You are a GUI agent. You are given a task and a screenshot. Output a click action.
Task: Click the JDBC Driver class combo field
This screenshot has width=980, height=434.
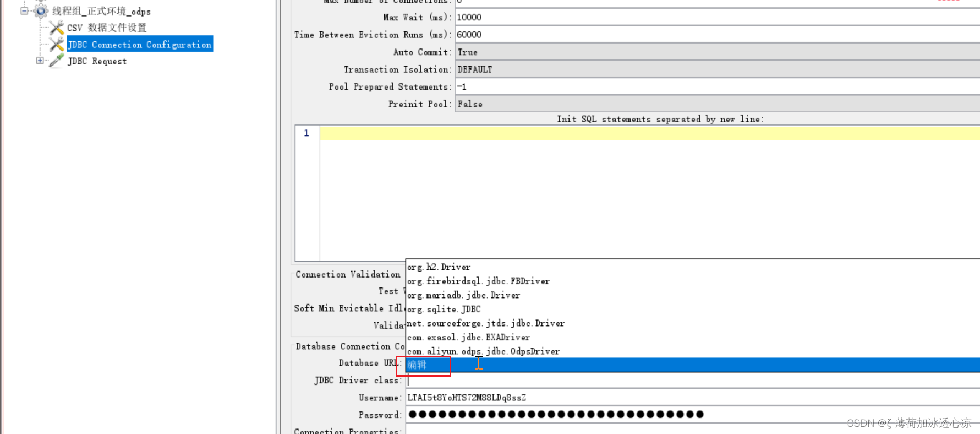tap(693, 380)
